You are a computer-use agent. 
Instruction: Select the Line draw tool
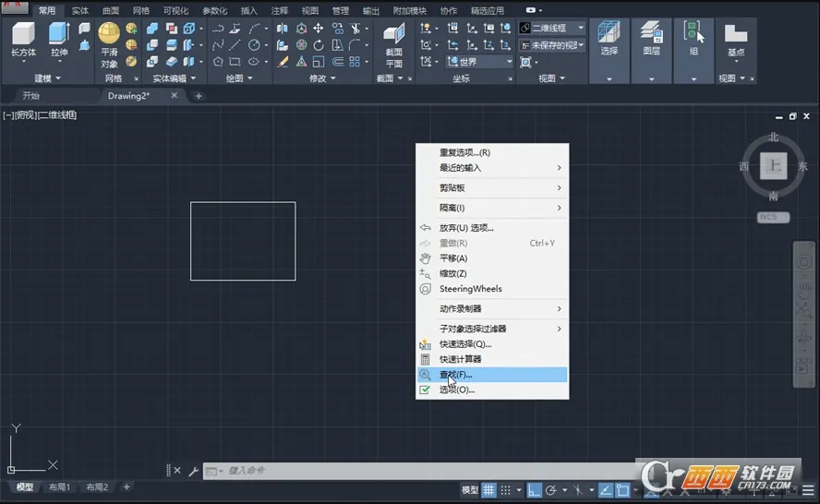[x=235, y=45]
